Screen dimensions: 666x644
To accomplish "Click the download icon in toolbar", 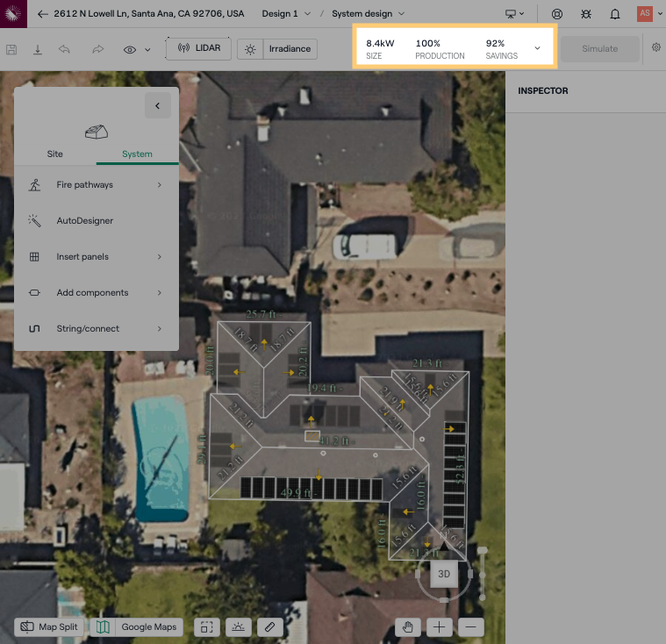I will click(38, 49).
